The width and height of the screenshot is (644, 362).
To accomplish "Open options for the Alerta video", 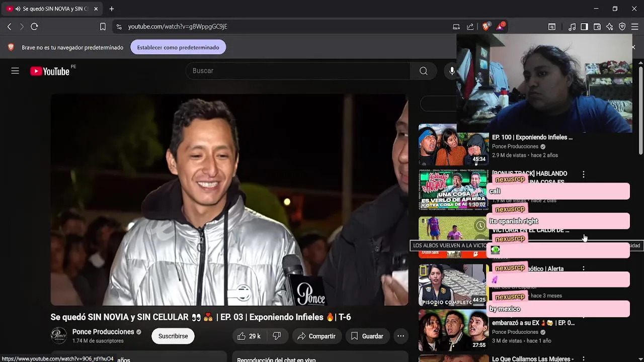I will [x=584, y=269].
